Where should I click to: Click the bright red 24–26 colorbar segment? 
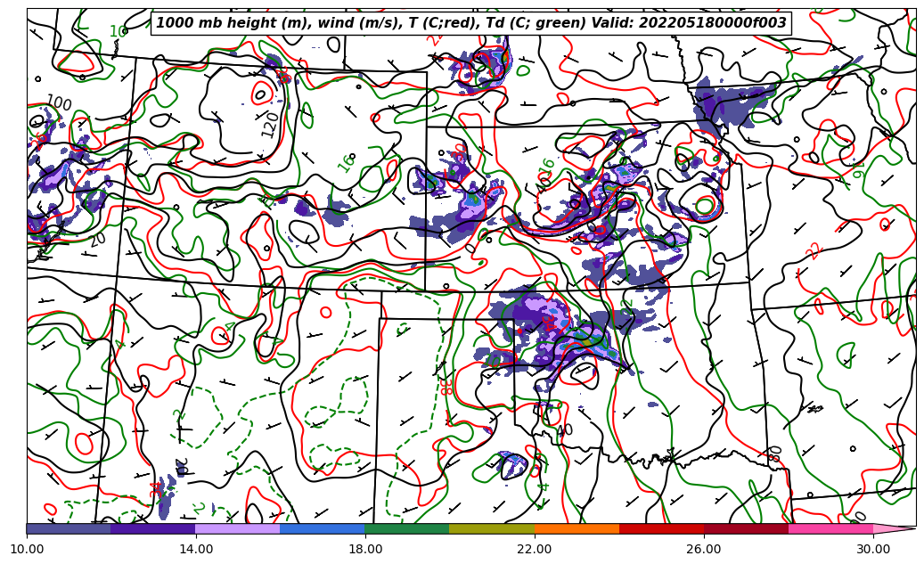[x=662, y=528]
